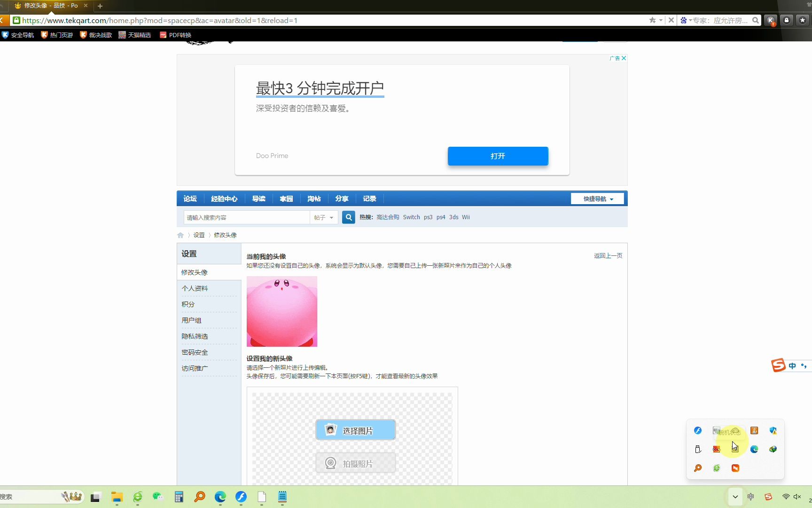
Task: Select 用户组 in settings sidebar
Action: pyautogui.click(x=209, y=320)
